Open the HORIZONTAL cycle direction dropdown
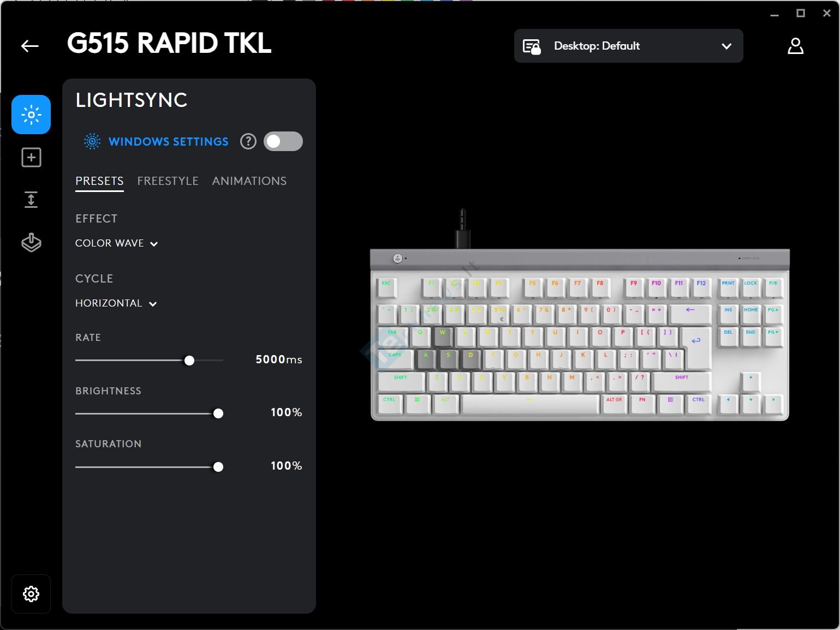This screenshot has height=630, width=840. coord(116,303)
